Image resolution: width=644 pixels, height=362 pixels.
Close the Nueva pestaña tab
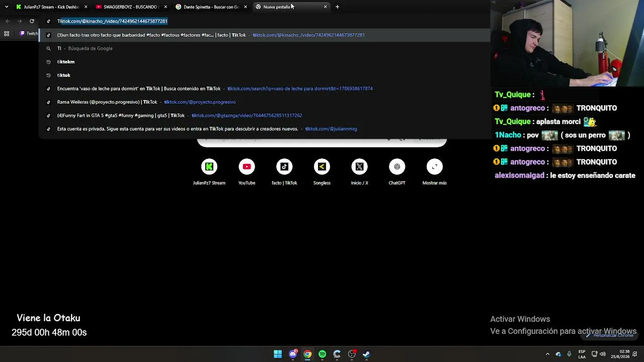(x=325, y=7)
